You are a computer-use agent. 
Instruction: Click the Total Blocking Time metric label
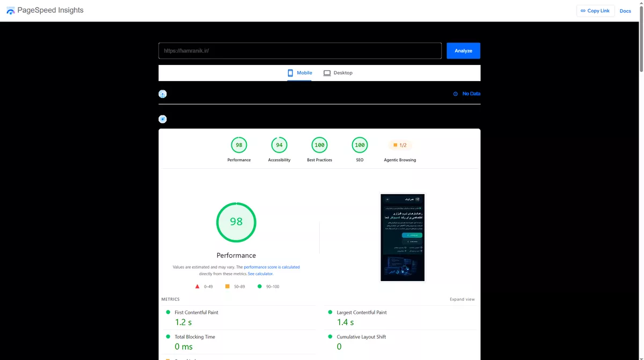[195, 337]
